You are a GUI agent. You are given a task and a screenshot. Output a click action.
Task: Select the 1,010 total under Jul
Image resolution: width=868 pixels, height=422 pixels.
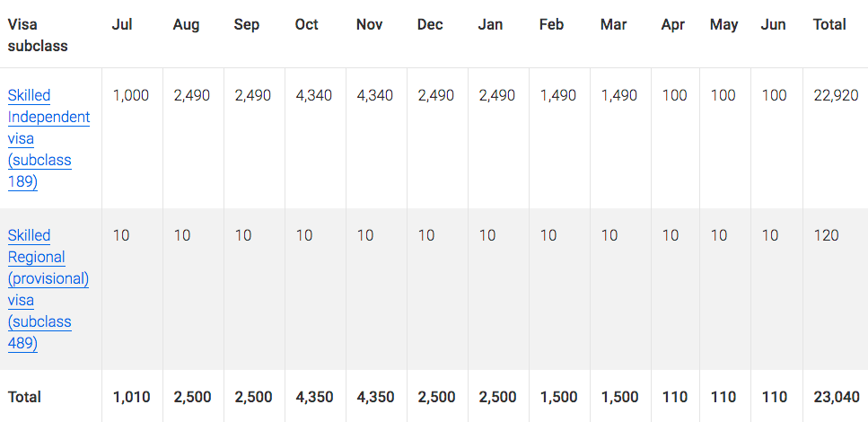point(131,397)
